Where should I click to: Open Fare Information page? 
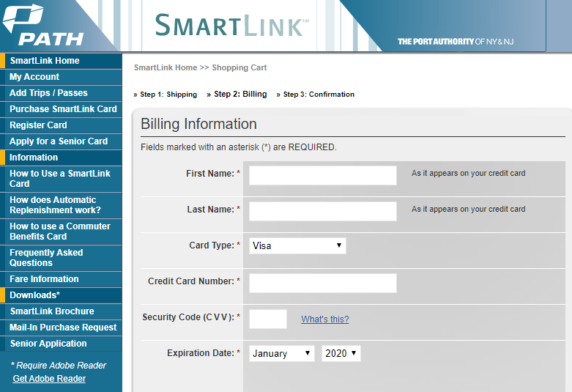61,279
